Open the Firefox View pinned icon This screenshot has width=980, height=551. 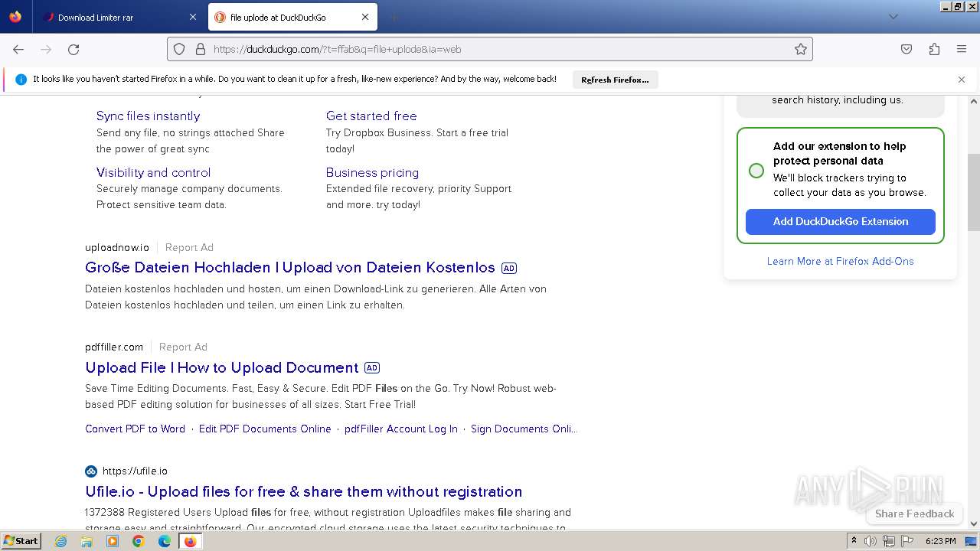[15, 17]
